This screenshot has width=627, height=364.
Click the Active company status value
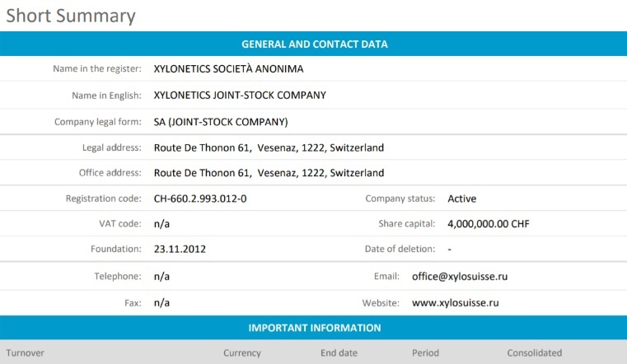[461, 198]
